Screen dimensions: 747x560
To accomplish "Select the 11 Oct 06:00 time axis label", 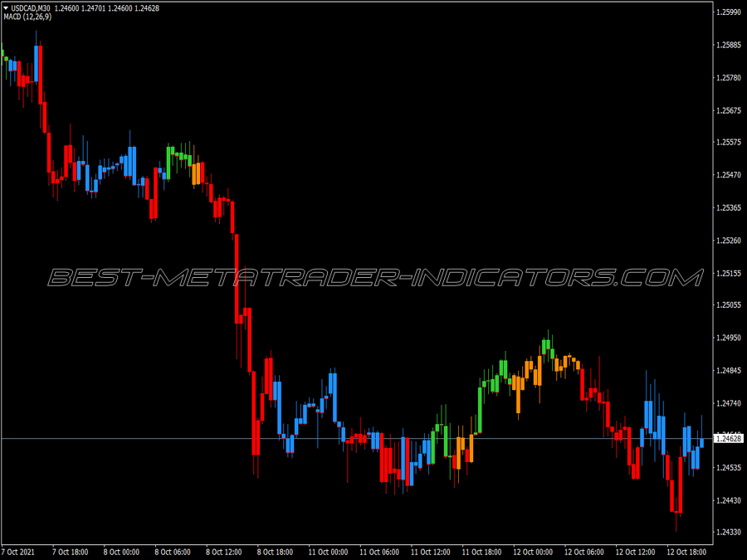I will [379, 553].
